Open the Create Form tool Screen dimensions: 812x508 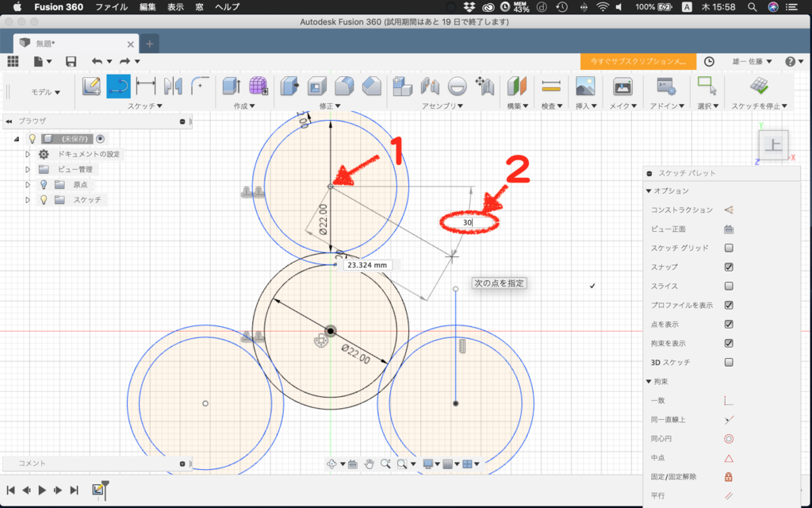tap(258, 86)
